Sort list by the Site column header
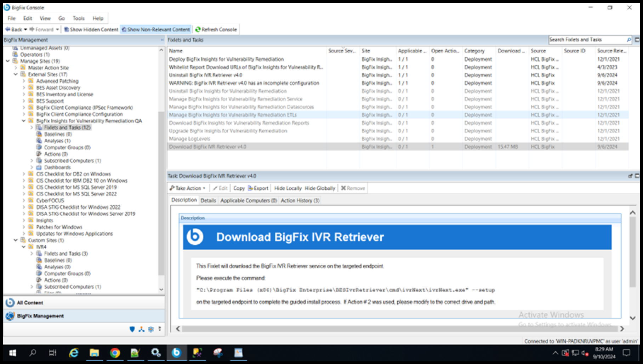This screenshot has height=364, width=643. click(x=378, y=51)
